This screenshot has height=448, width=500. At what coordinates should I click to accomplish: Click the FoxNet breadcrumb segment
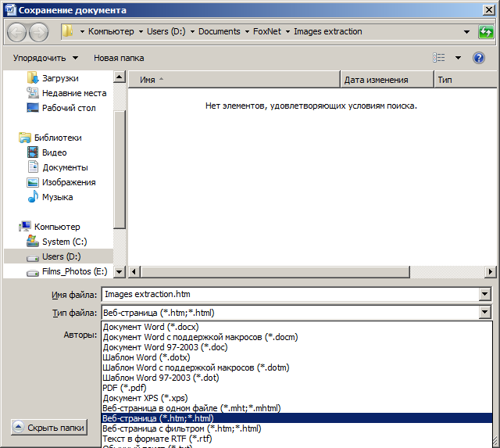[x=267, y=31]
